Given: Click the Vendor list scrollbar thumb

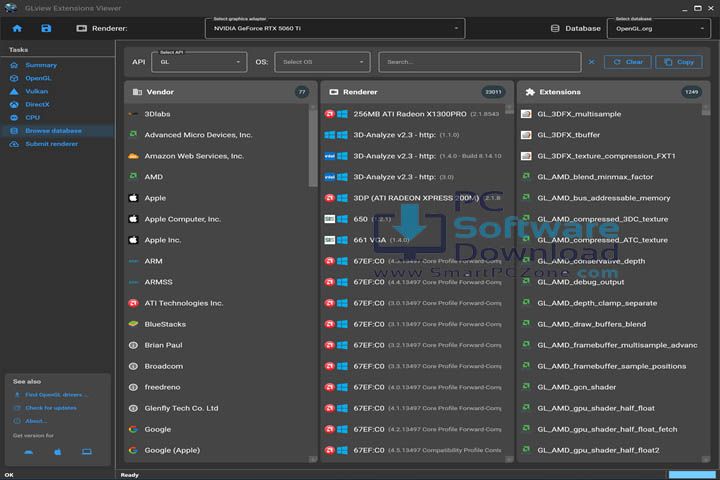Looking at the screenshot, I should [x=313, y=148].
